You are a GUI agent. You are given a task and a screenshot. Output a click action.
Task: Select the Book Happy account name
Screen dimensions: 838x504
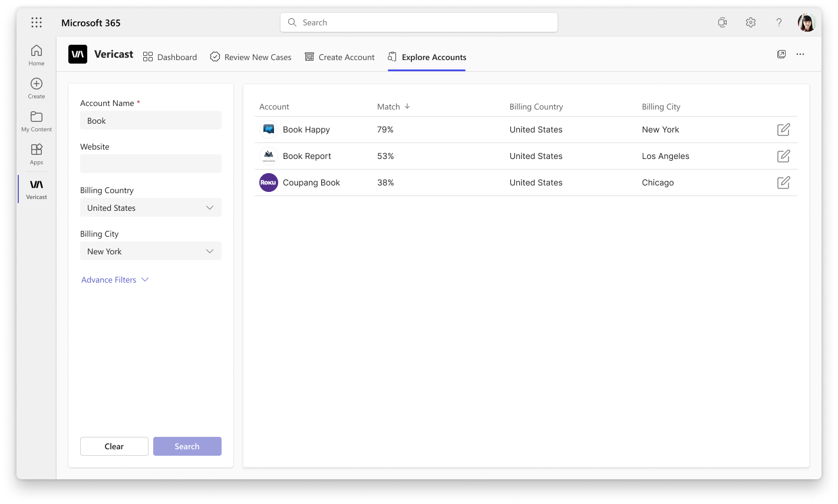pyautogui.click(x=306, y=130)
